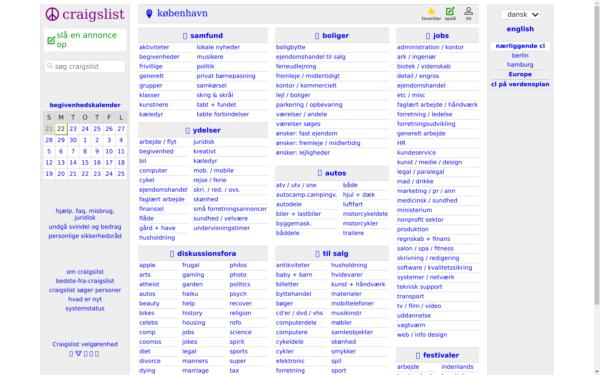The image size is (600, 375).
Task: Open the københavn city heading
Action: (x=182, y=13)
